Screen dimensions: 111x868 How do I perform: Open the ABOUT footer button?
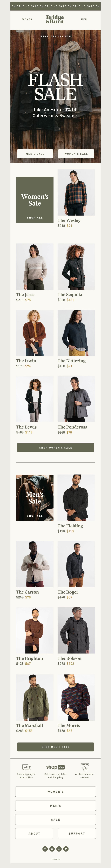[x=34, y=833]
